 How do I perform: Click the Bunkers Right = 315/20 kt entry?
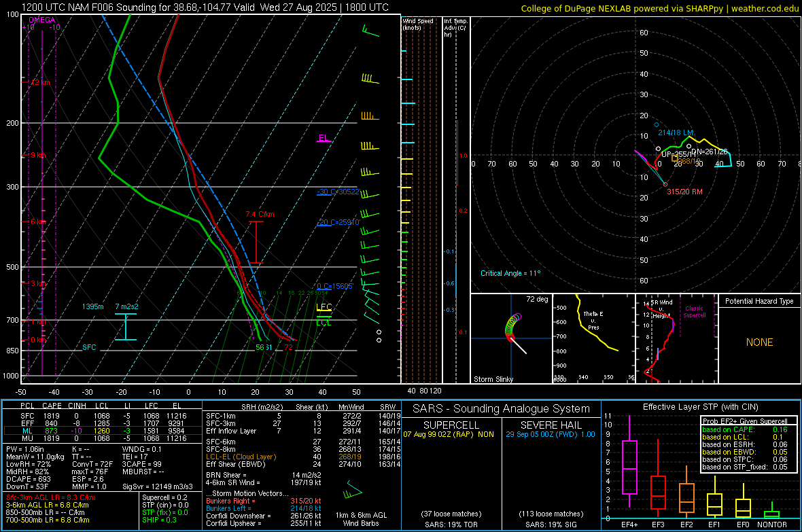[x=264, y=501]
